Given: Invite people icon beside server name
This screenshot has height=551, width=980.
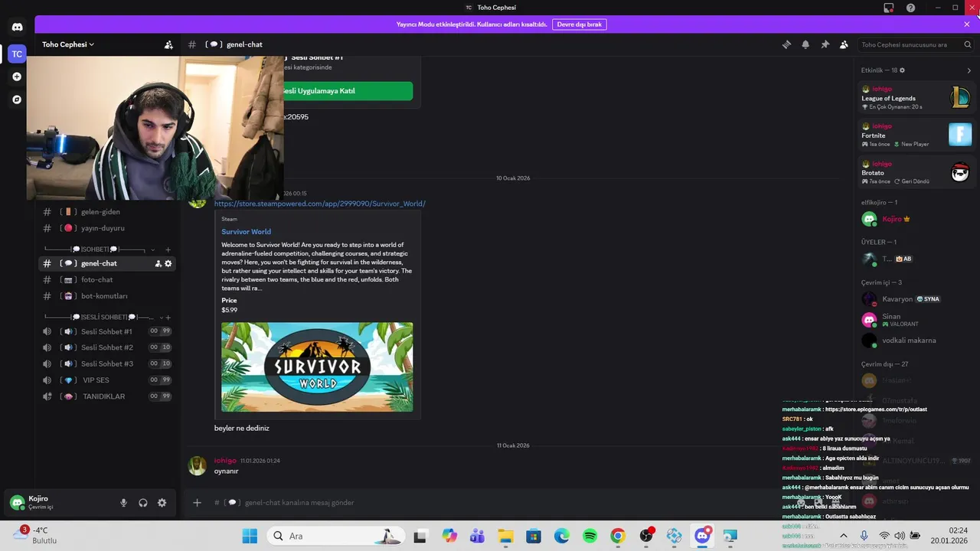Looking at the screenshot, I should (168, 44).
